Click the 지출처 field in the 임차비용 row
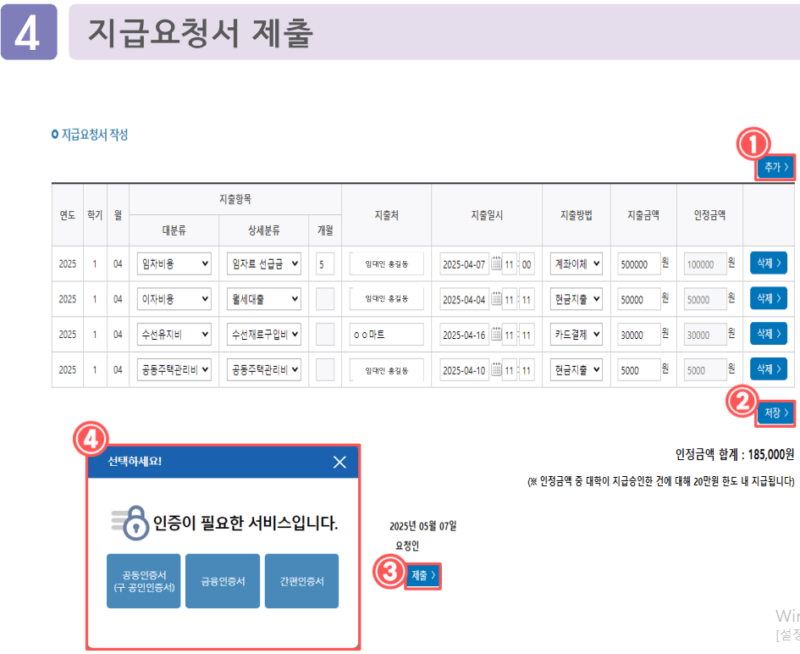 tap(386, 264)
